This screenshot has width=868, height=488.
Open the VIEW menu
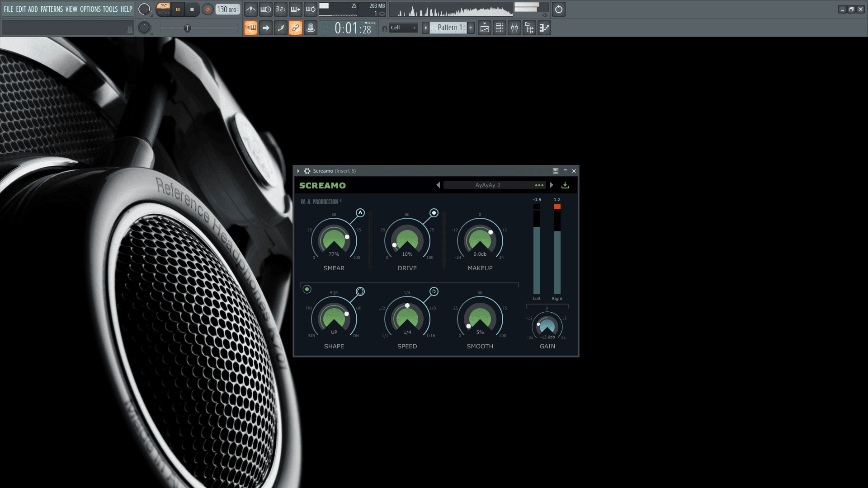click(71, 9)
